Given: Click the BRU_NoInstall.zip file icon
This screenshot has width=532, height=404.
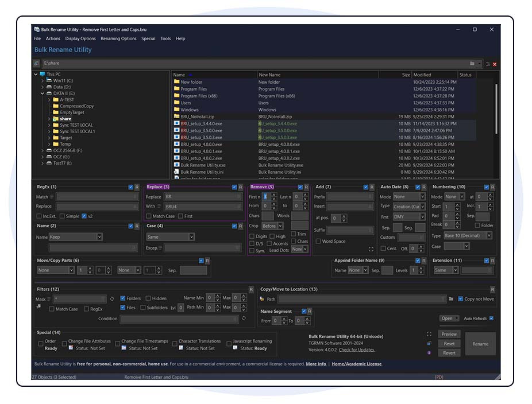Looking at the screenshot, I should point(176,116).
